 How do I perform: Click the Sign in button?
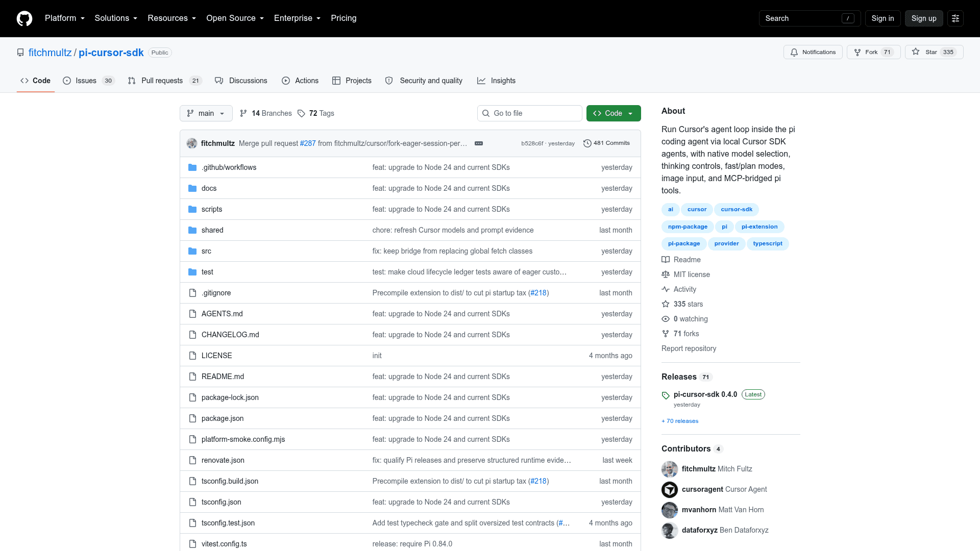click(883, 18)
